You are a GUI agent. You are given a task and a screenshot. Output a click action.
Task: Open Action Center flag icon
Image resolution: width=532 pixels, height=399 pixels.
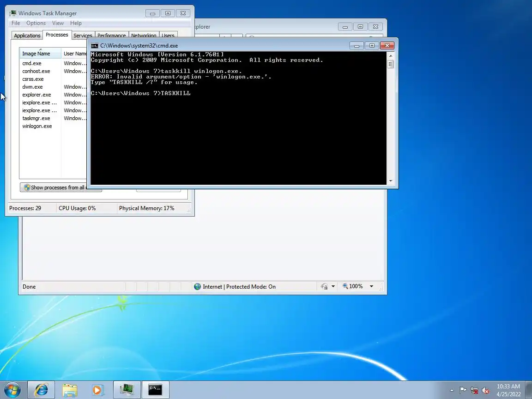[462, 390]
